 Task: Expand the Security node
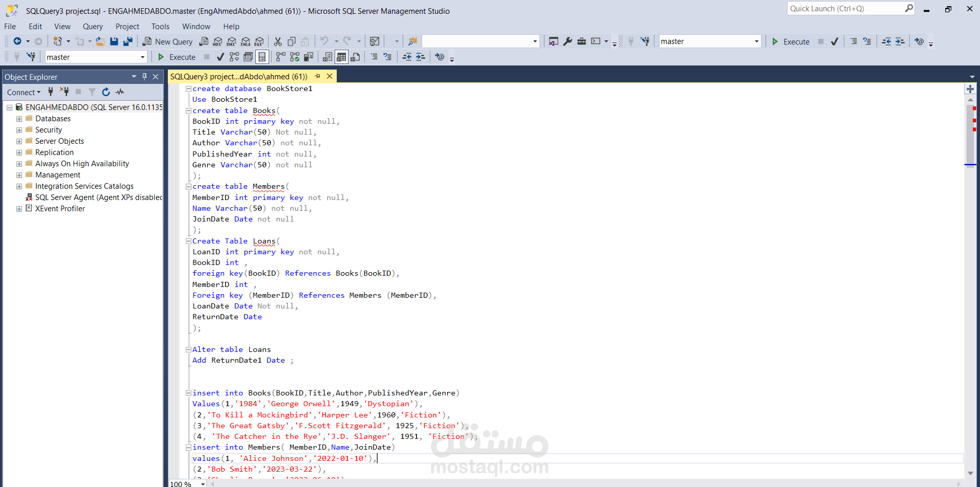(x=19, y=130)
